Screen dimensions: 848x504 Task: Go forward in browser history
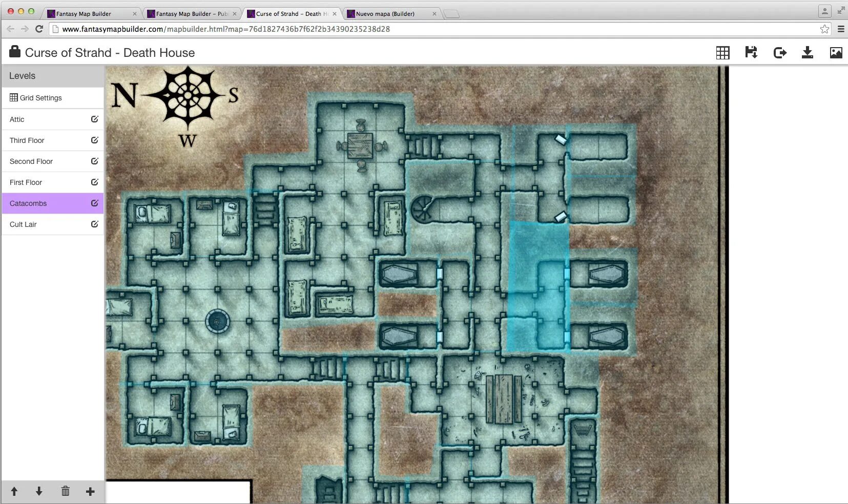pyautogui.click(x=25, y=29)
